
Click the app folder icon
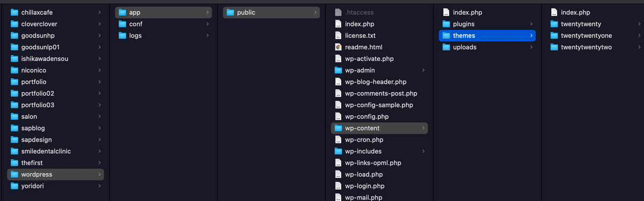pos(122,12)
